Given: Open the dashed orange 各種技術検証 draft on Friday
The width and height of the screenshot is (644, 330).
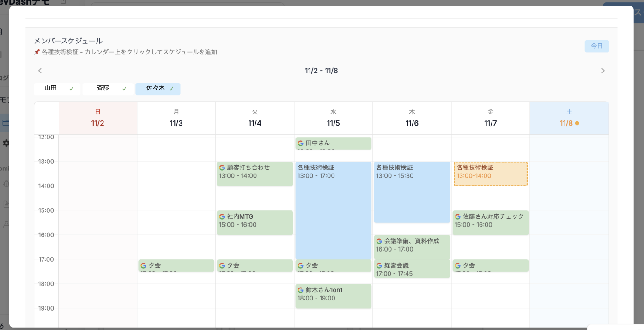Looking at the screenshot, I should [x=490, y=174].
